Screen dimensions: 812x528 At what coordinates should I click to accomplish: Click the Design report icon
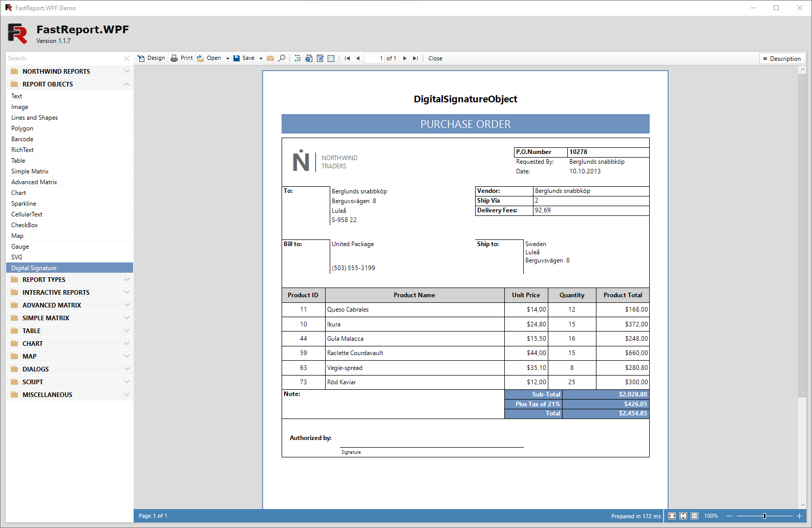point(141,58)
